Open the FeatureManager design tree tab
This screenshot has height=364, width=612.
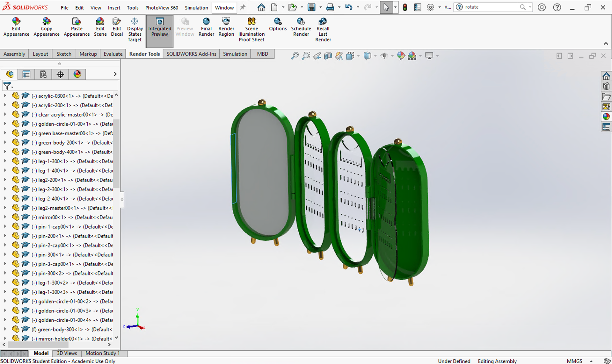pos(10,74)
